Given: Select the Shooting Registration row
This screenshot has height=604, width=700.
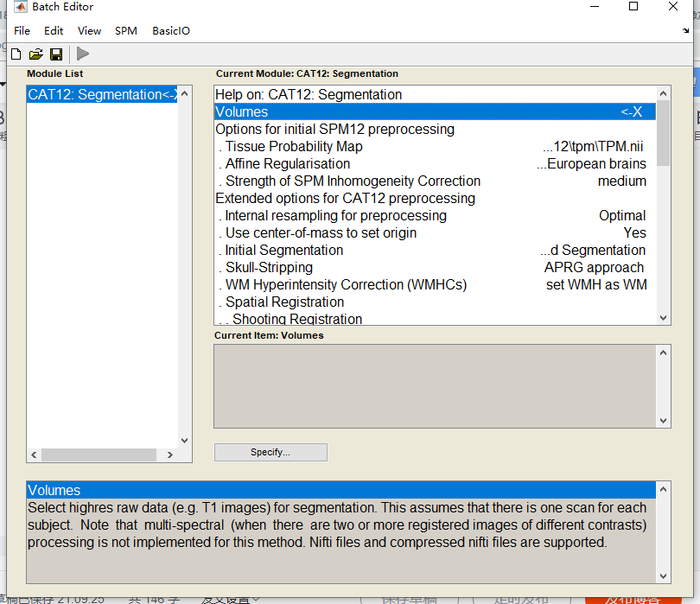Looking at the screenshot, I should coord(436,318).
